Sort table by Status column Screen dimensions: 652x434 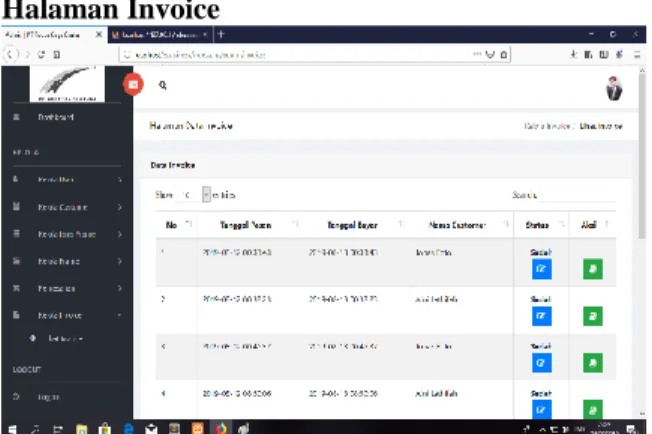[x=541, y=225]
